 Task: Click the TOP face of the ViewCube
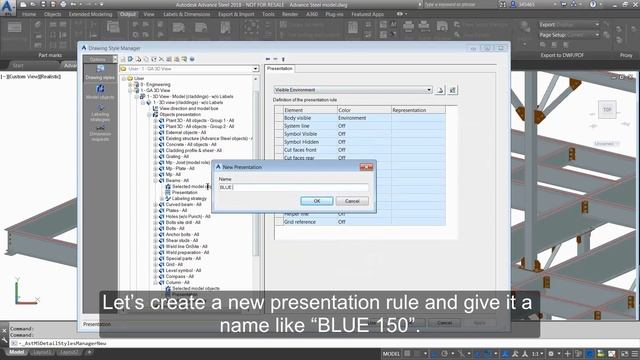point(607,109)
